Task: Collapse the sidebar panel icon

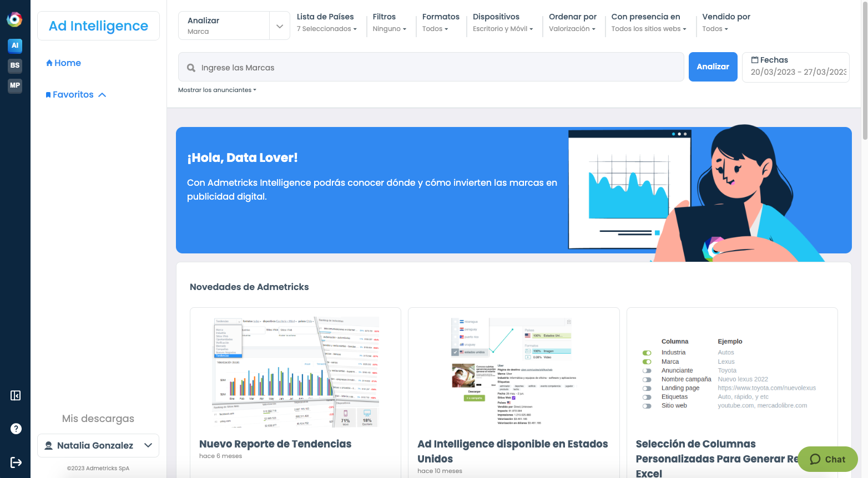Action: (16, 395)
